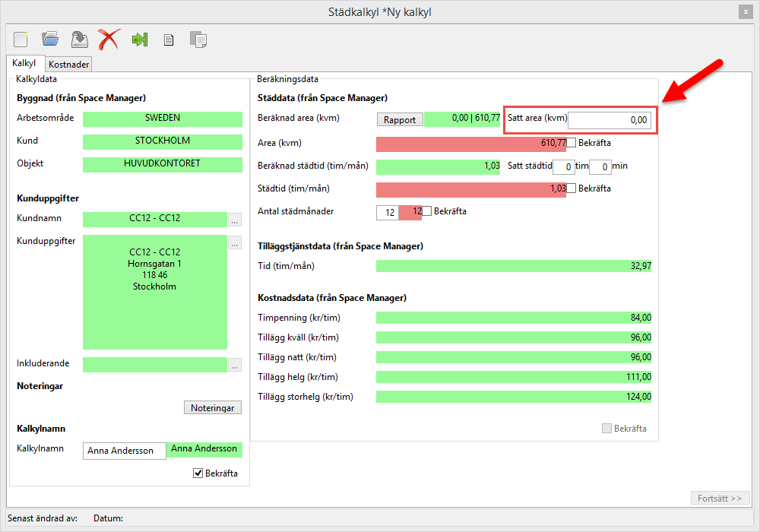Open the ellipsis browse button beside Kundnamn

click(235, 220)
